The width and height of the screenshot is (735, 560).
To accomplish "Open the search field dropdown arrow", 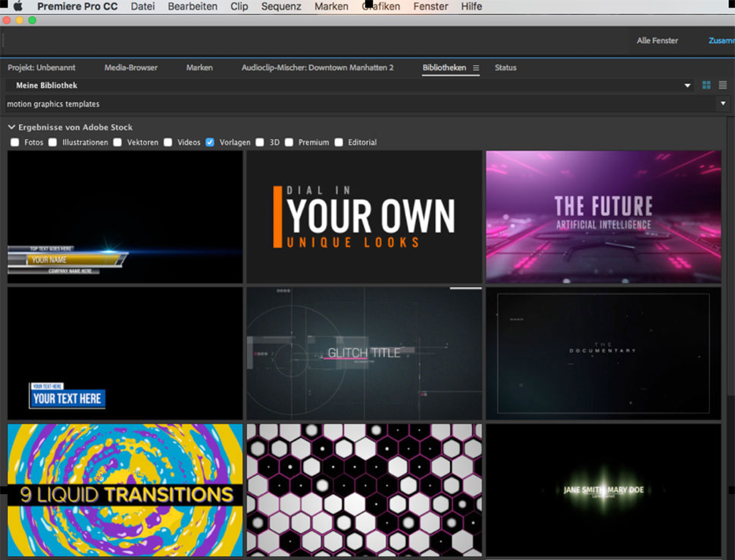I will pyautogui.click(x=722, y=104).
